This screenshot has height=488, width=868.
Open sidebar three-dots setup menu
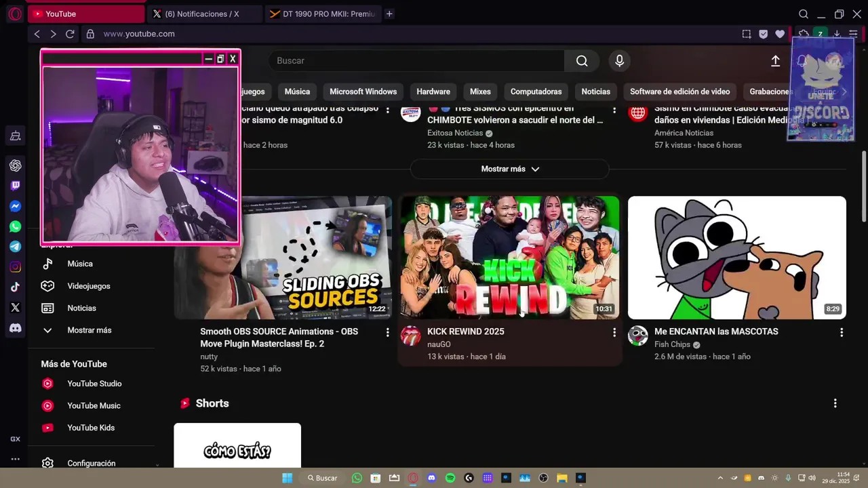15,459
